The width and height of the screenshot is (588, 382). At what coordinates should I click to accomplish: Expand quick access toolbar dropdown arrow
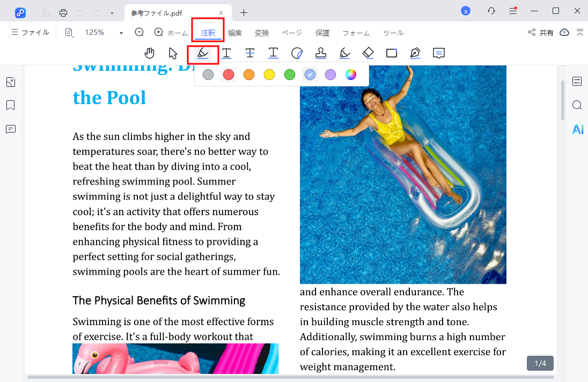[112, 12]
